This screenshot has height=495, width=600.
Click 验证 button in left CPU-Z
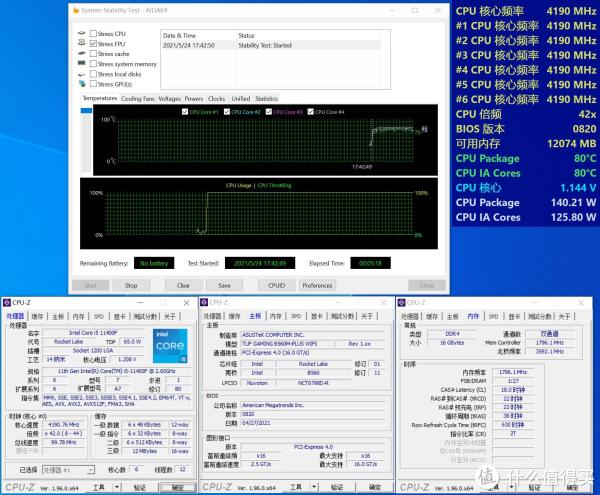pyautogui.click(x=140, y=487)
